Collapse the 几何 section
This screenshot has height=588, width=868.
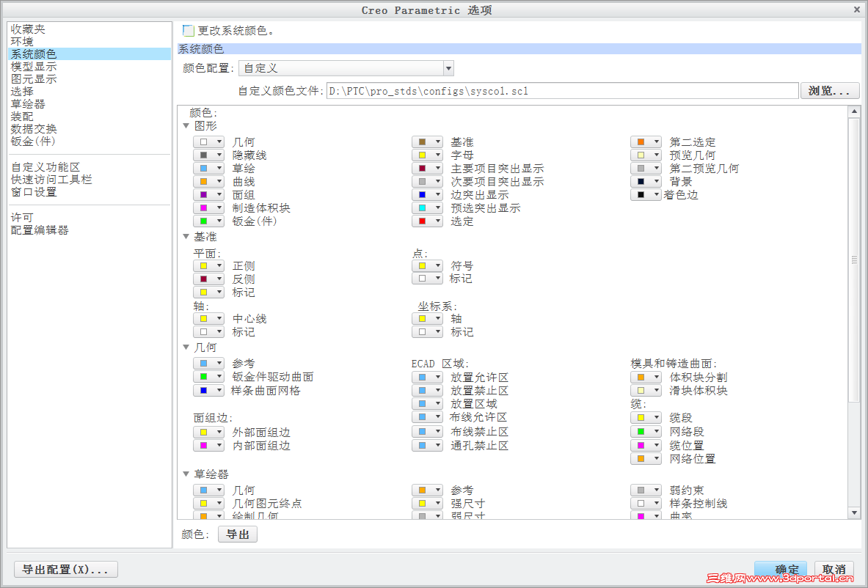(x=186, y=348)
